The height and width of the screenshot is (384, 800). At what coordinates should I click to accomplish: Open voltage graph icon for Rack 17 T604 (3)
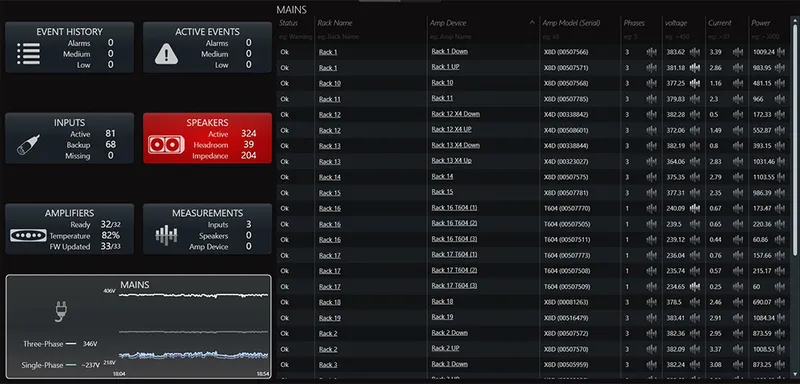pos(695,287)
